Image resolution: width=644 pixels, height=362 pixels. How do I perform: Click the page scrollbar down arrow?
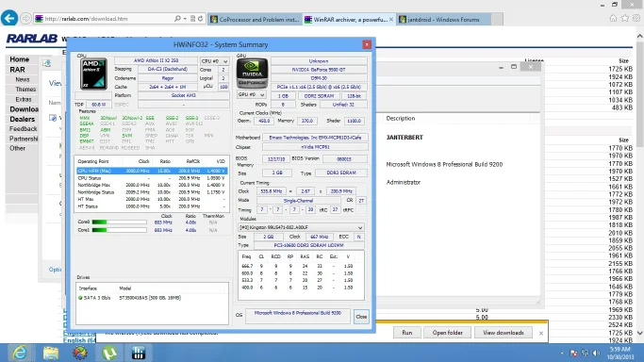point(640,333)
